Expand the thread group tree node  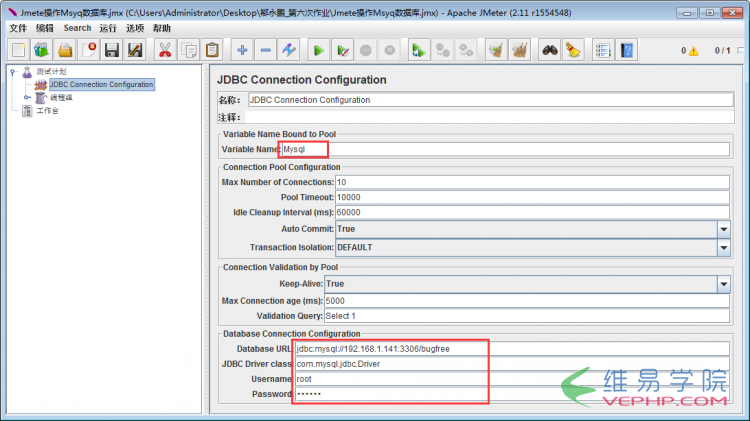[x=27, y=98]
